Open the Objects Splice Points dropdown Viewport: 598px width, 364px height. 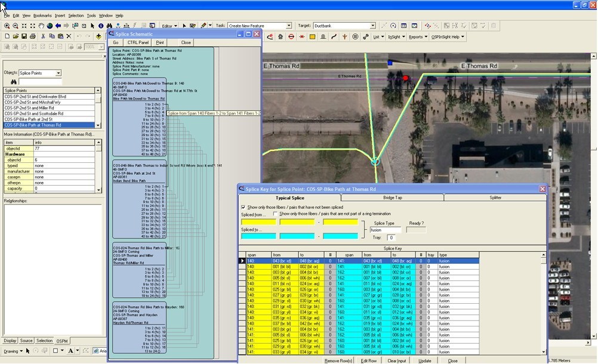58,73
